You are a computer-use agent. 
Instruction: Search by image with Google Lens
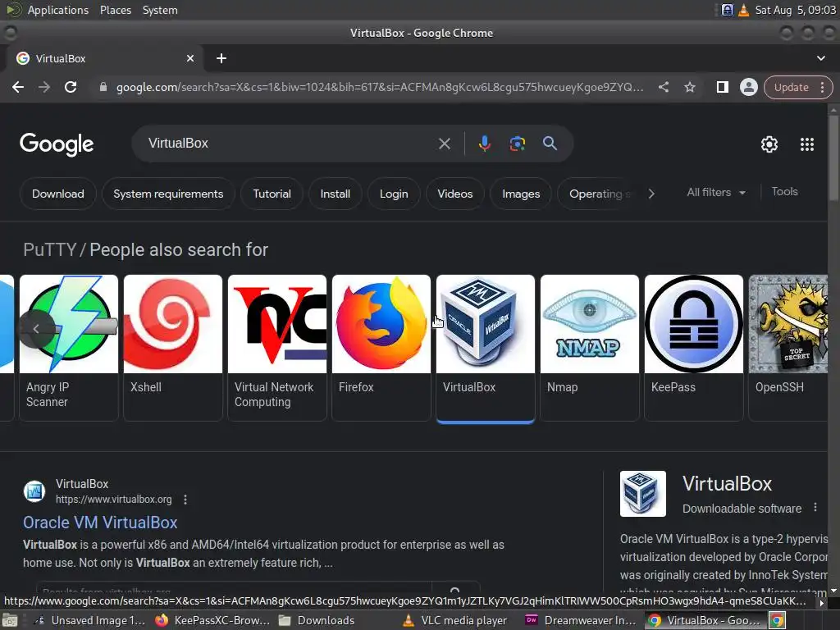pos(517,144)
